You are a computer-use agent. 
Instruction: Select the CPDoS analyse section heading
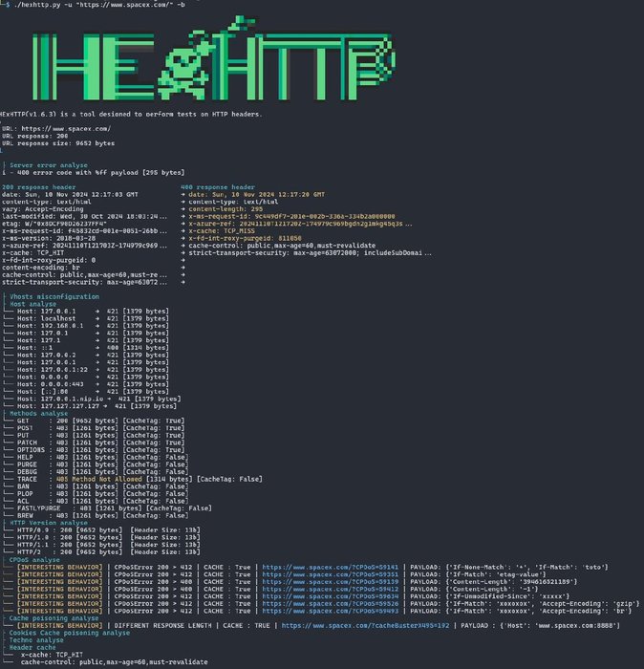point(34,560)
